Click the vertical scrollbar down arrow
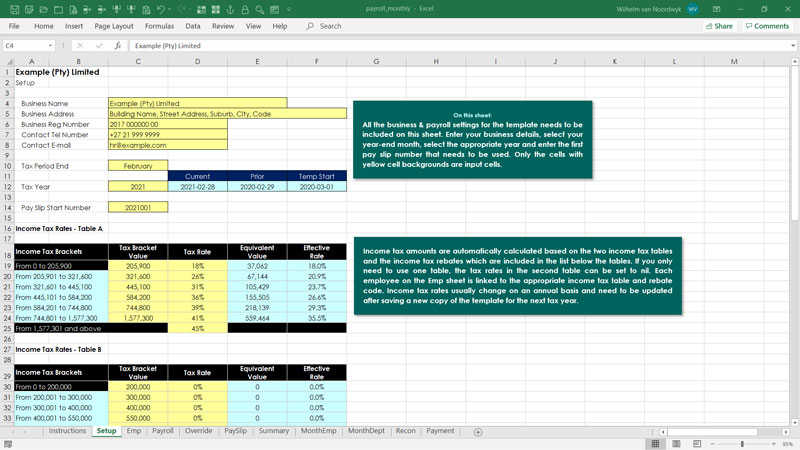 click(794, 422)
